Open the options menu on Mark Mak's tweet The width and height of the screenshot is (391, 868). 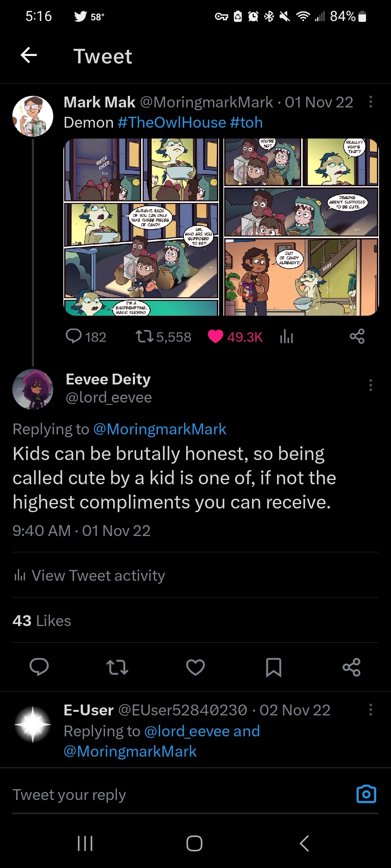[x=370, y=102]
